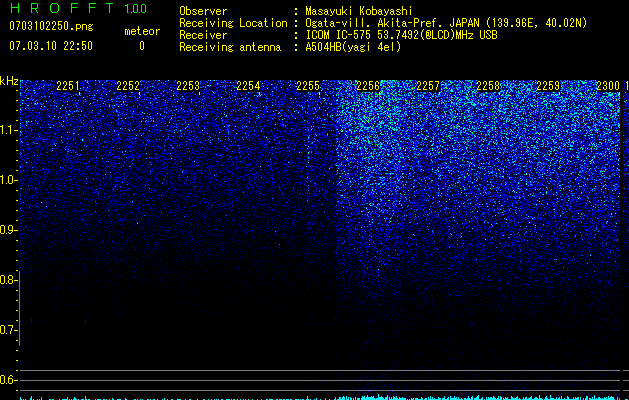Viewport: 629px width, 400px height.
Task: Click location Ogata-vill. Akita-Pref. JAPAN
Action: [x=392, y=23]
